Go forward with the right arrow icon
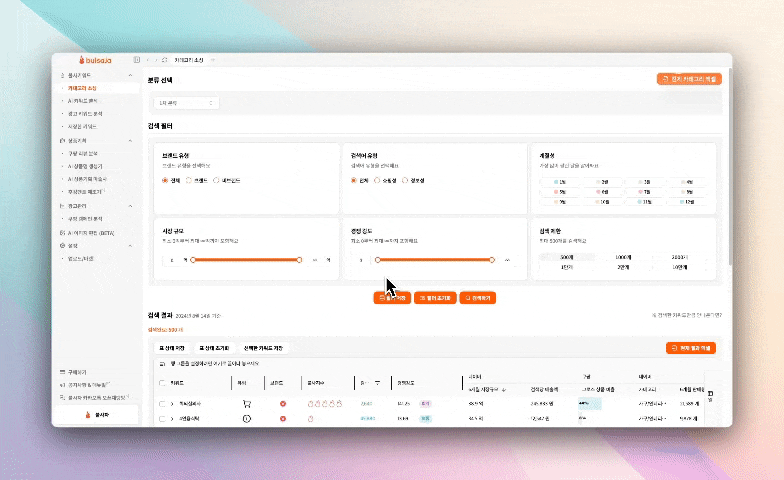This screenshot has height=480, width=784. [x=156, y=60]
